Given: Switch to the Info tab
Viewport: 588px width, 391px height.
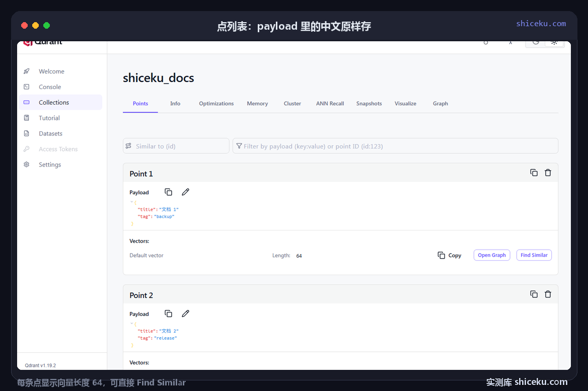Looking at the screenshot, I should coord(175,104).
